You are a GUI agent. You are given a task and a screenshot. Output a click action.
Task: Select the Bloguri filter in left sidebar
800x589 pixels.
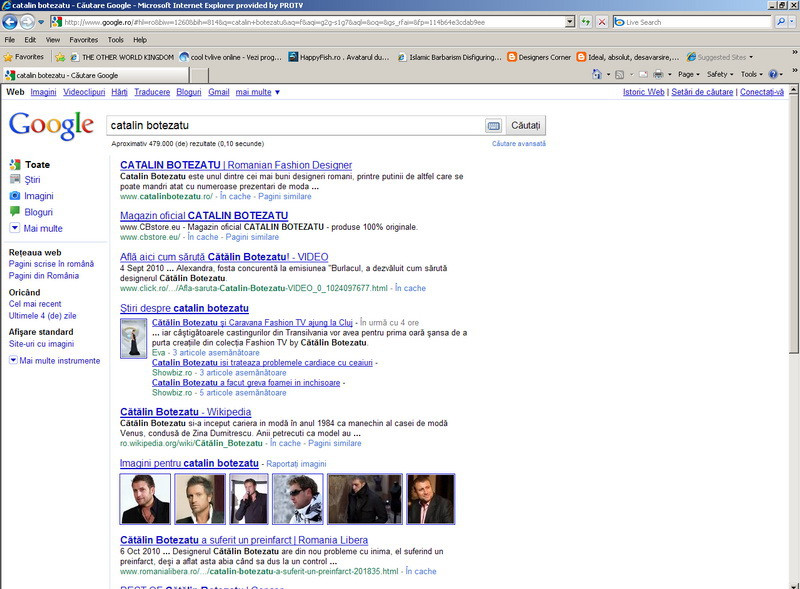click(38, 212)
